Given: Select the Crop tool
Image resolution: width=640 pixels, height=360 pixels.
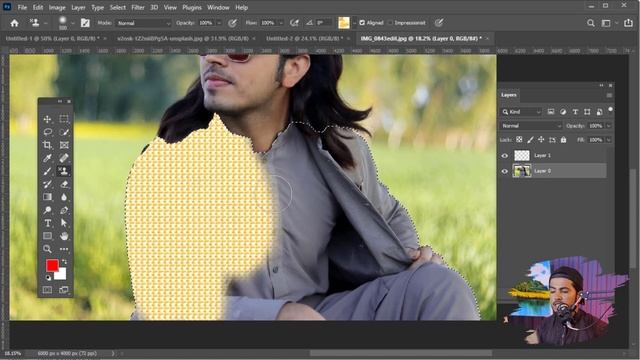Looking at the screenshot, I should pyautogui.click(x=47, y=145).
